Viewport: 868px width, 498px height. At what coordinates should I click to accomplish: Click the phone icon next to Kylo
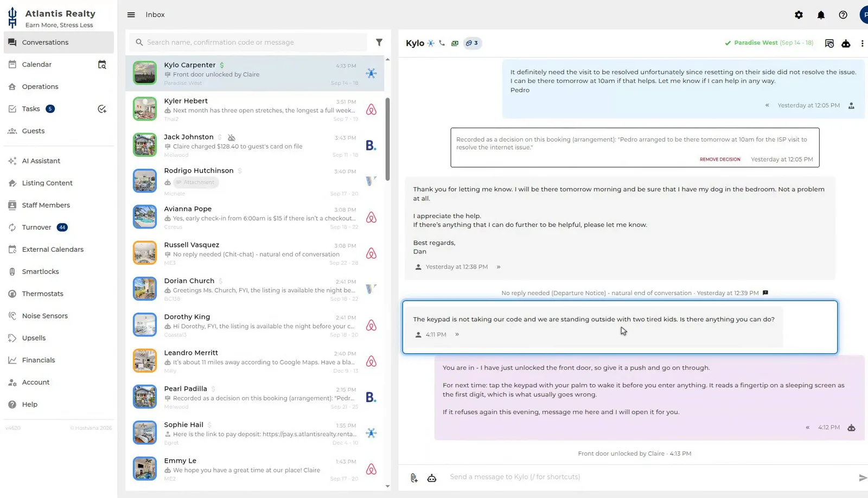pos(442,43)
